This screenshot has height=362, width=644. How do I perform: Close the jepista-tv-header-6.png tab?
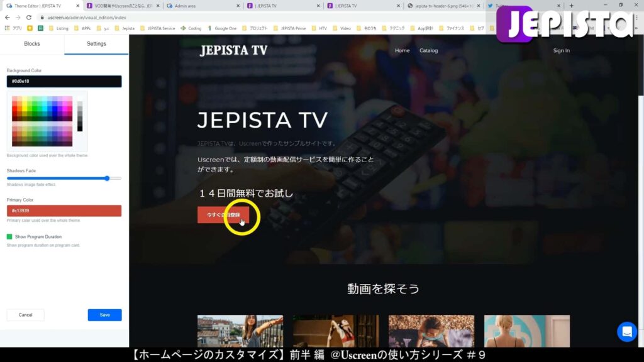coord(479,6)
